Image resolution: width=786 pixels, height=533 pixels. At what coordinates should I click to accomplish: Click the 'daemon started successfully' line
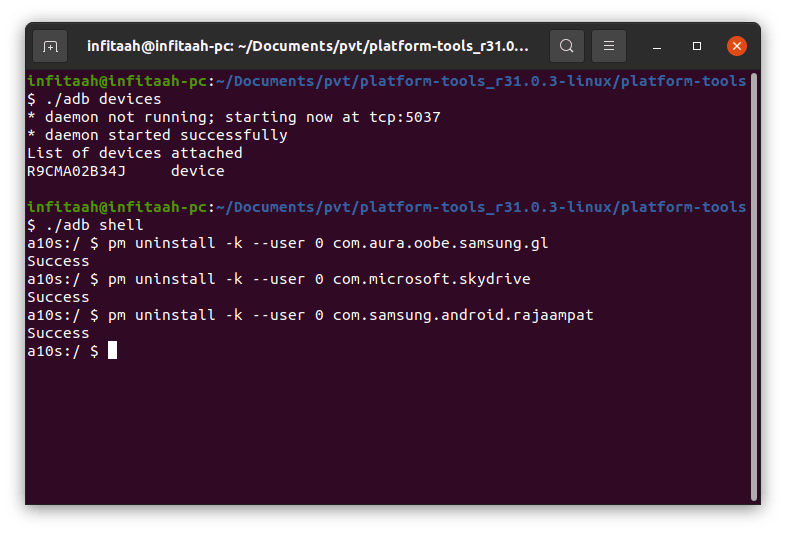pos(157,135)
